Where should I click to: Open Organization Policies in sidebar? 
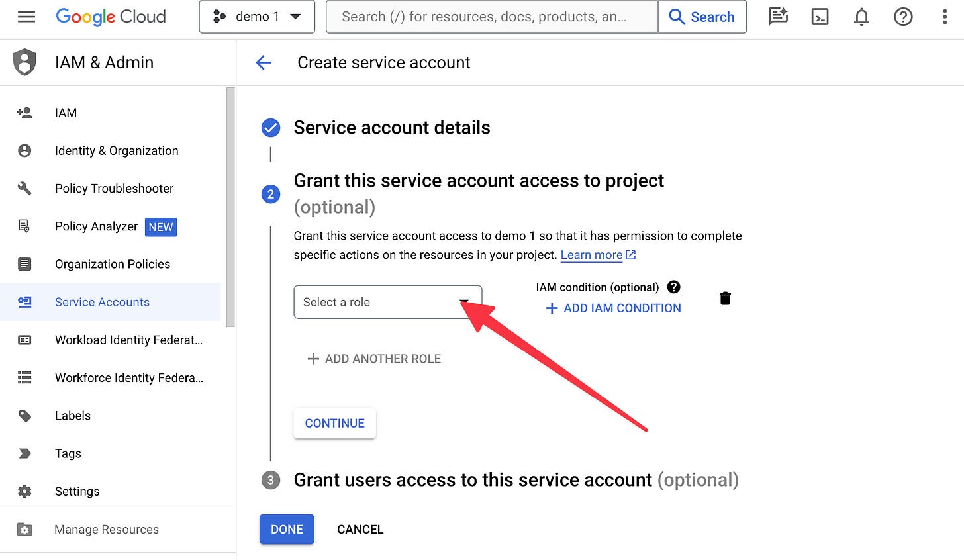point(111,264)
